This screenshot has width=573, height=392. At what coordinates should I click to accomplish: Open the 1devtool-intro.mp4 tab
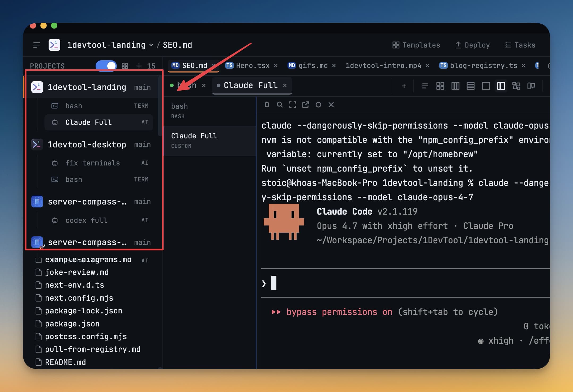coord(383,66)
